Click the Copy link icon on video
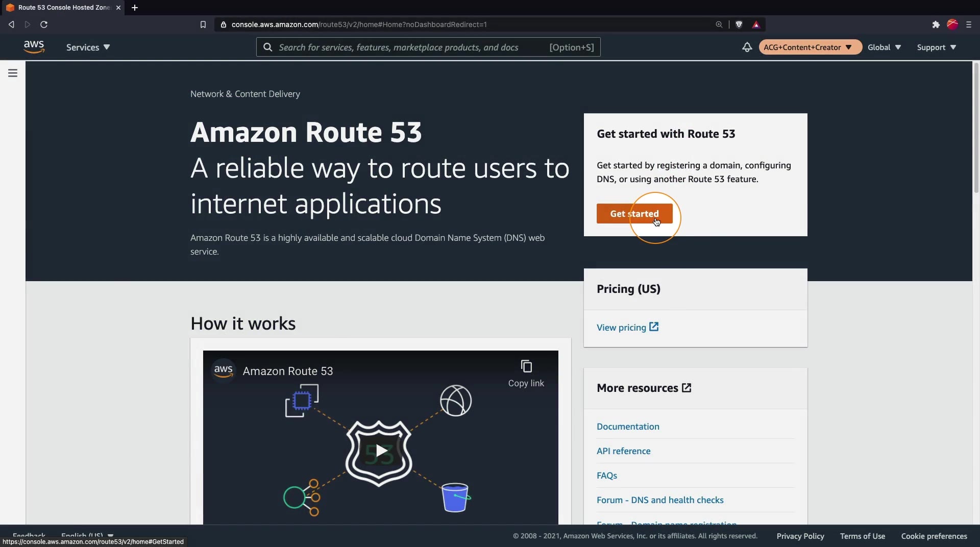This screenshot has height=547, width=980. pyautogui.click(x=526, y=366)
